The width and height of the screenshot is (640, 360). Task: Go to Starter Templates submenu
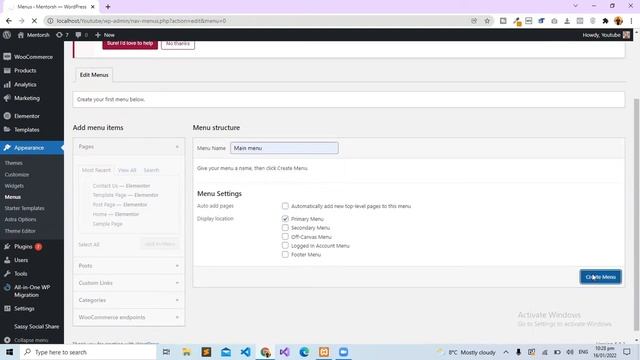pyautogui.click(x=24, y=208)
